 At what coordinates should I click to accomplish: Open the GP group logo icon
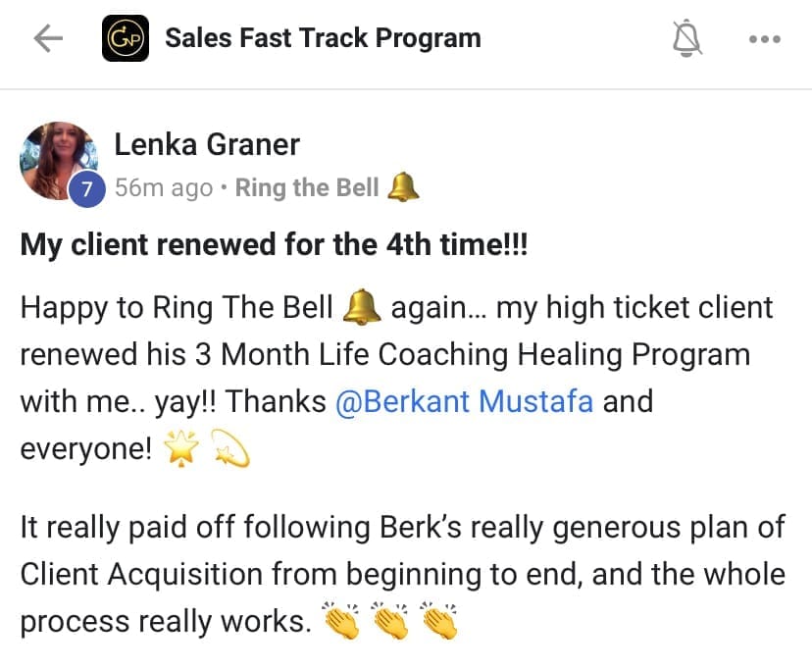pos(126,39)
